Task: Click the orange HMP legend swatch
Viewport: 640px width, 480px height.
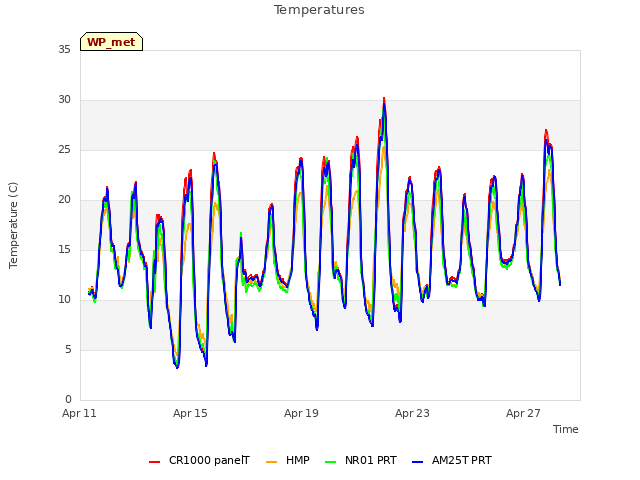Action: click(x=271, y=461)
